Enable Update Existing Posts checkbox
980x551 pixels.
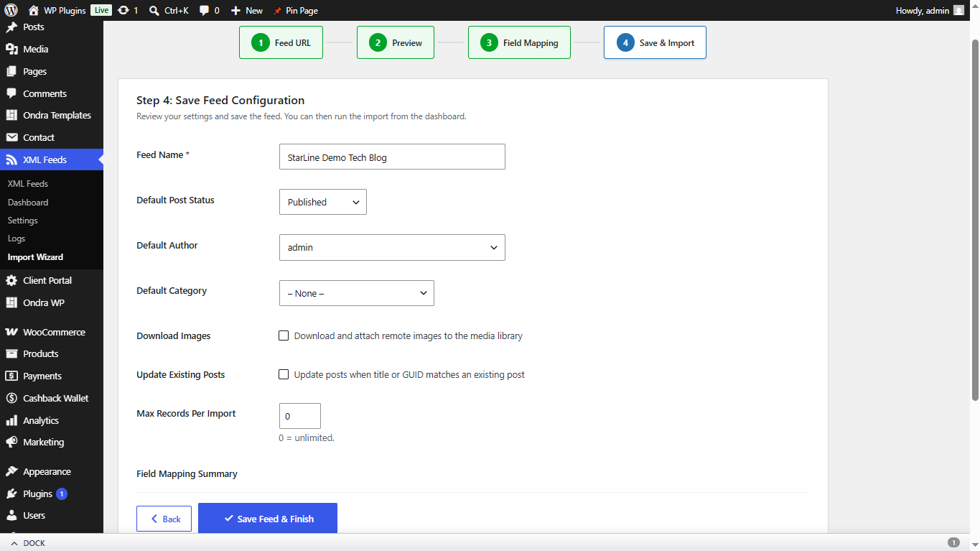click(x=284, y=374)
